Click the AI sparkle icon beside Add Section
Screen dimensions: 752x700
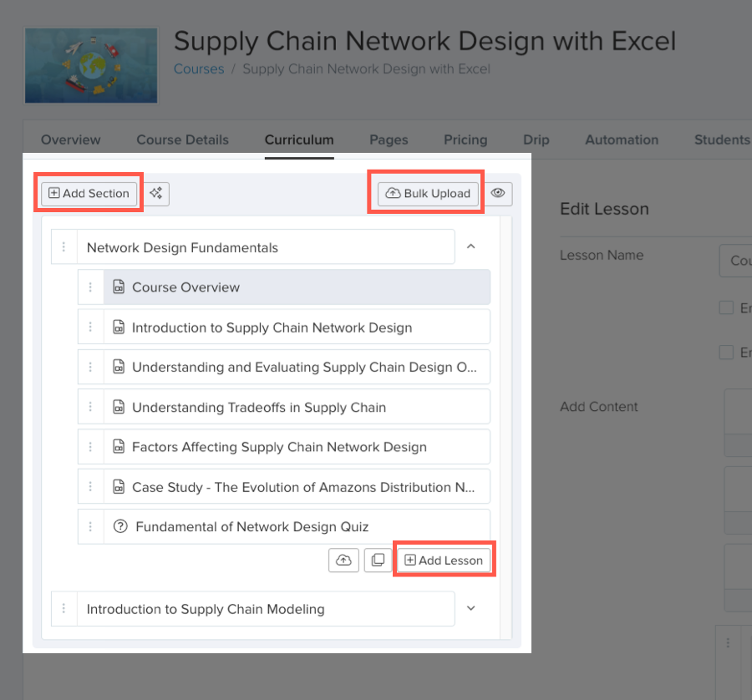point(156,193)
